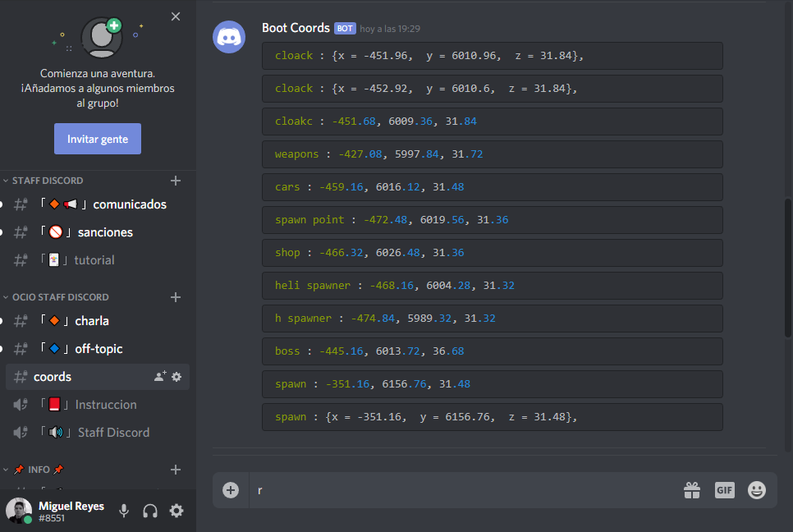Open the off-topic channel
The height and width of the screenshot is (532, 793).
(98, 349)
